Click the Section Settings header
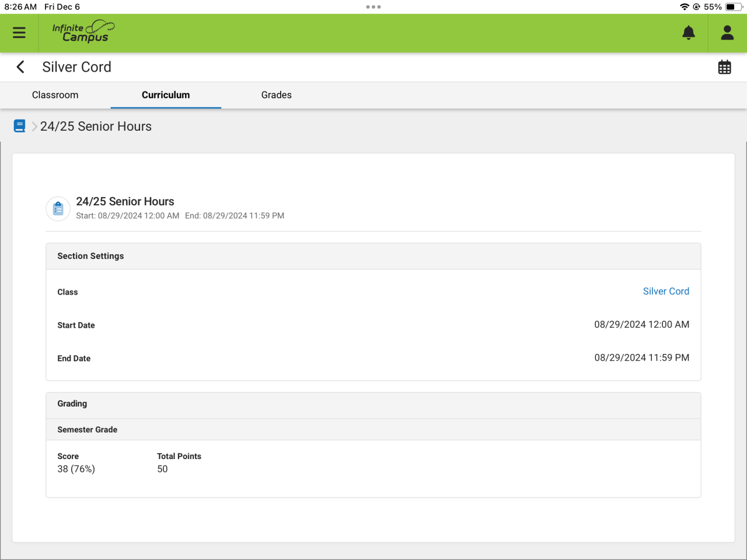 (373, 256)
